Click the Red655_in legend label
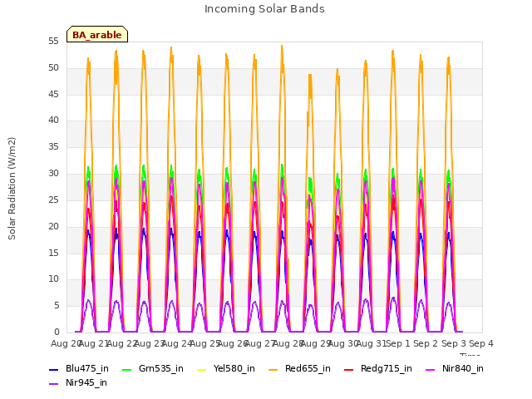Viewport: 532px width, 399px height. pyautogui.click(x=308, y=368)
